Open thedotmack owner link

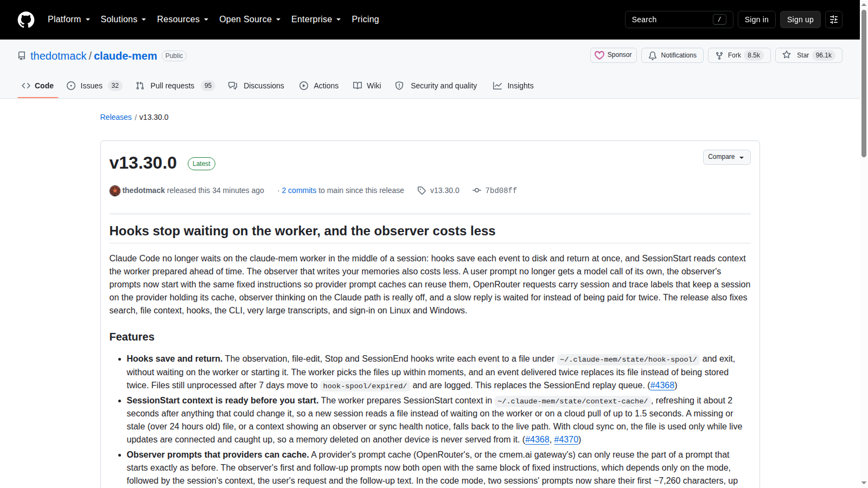point(59,56)
